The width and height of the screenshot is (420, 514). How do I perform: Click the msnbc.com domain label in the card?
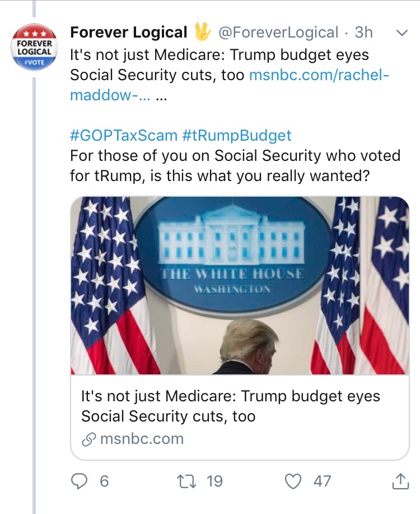(x=141, y=439)
